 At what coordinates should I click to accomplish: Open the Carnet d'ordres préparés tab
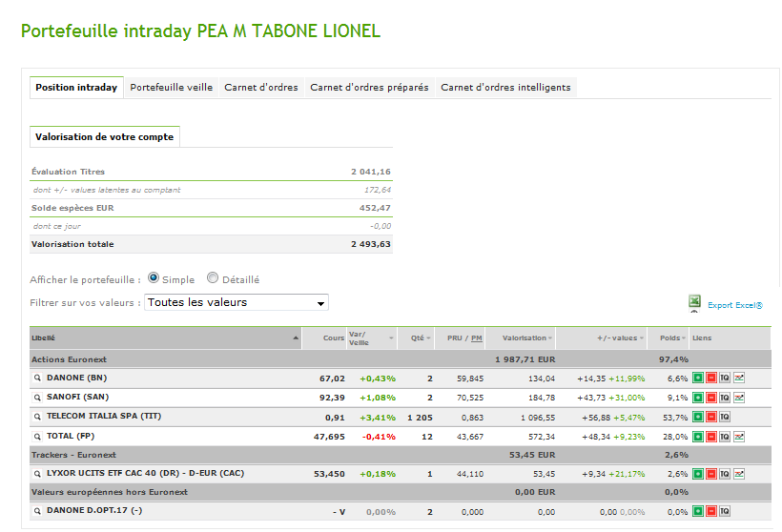pos(369,88)
